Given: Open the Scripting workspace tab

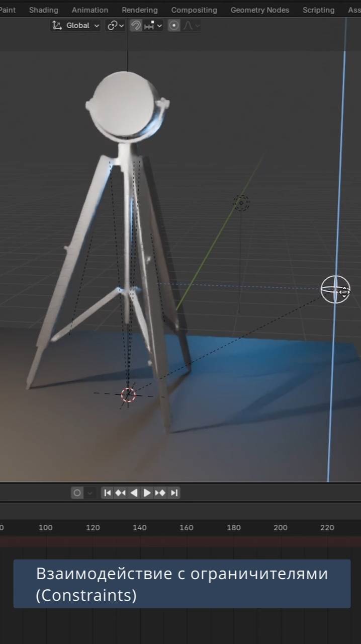Looking at the screenshot, I should point(318,10).
